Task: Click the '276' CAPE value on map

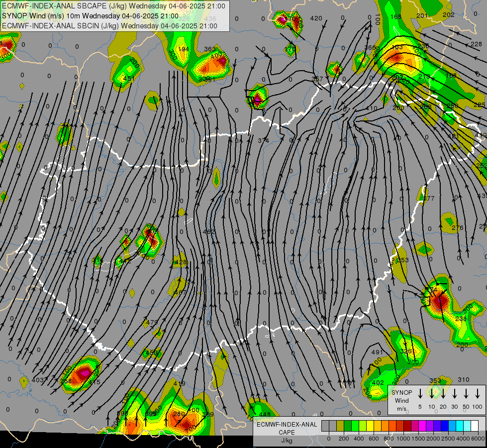Action: (458, 228)
